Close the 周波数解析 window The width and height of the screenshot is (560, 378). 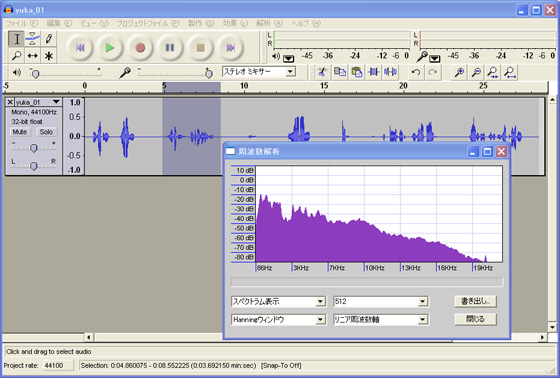[x=501, y=151]
